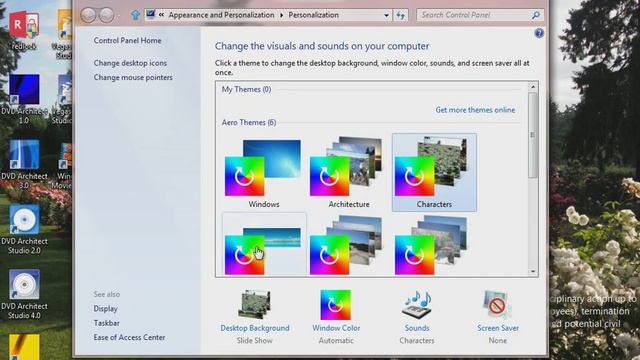Image resolution: width=640 pixels, height=360 pixels.
Task: Open the Sounds settings icon
Action: (416, 304)
